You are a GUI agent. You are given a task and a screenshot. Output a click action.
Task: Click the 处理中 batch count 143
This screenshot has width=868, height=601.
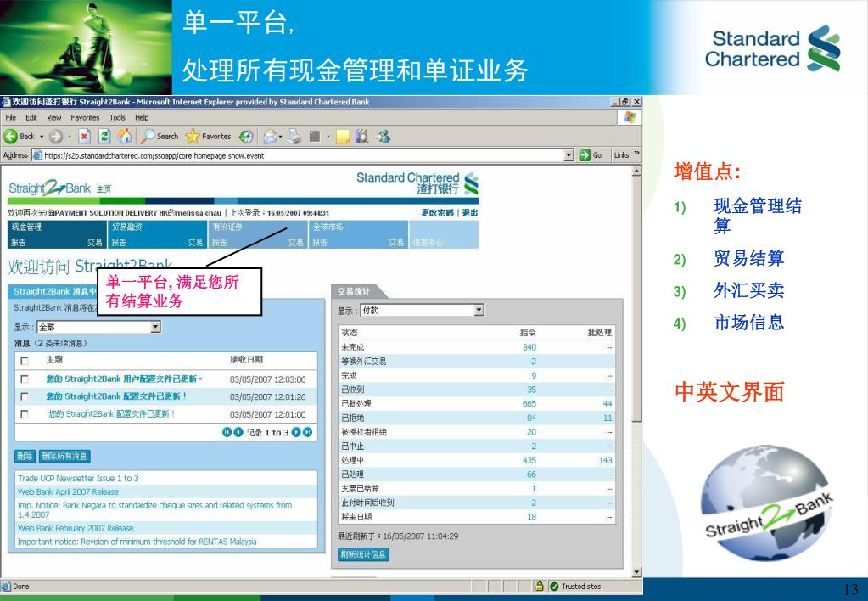605,460
